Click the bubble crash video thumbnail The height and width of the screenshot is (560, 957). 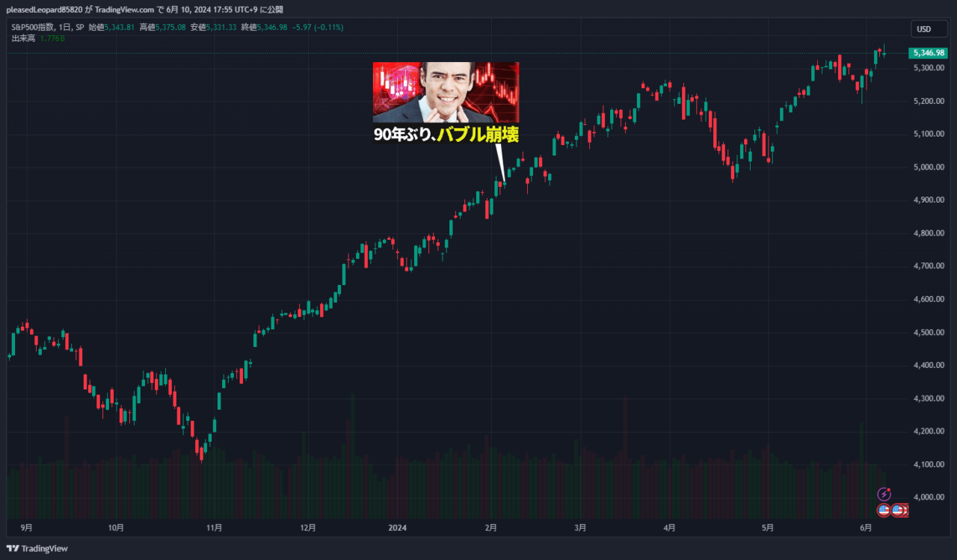click(446, 92)
